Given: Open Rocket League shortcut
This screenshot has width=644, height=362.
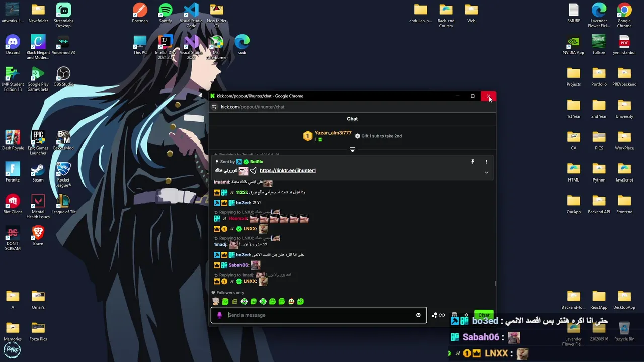Looking at the screenshot, I should coord(63,174).
